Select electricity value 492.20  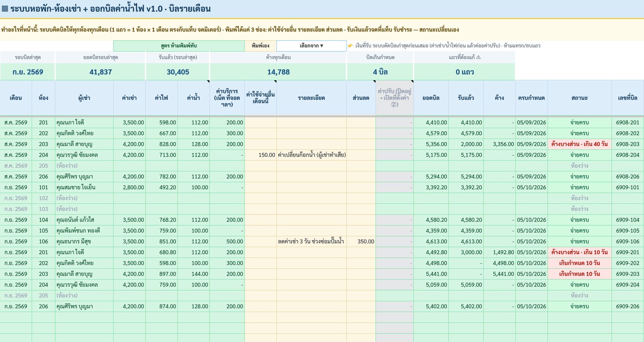pos(161,187)
